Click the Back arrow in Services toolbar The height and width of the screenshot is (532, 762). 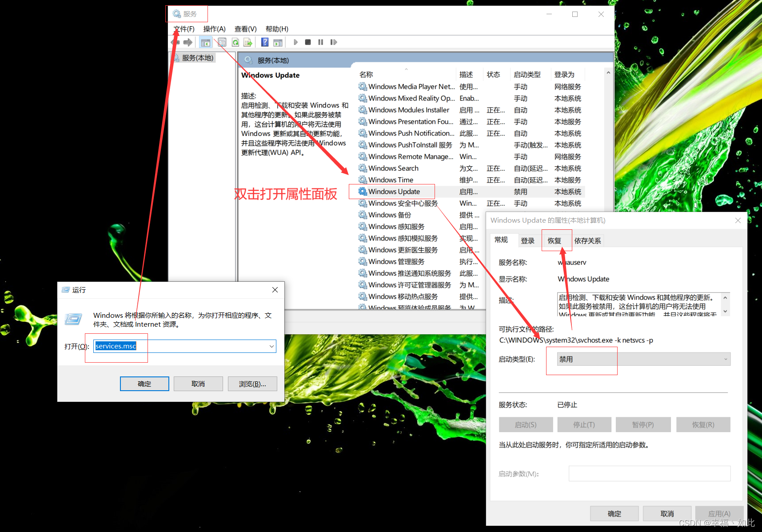(176, 42)
